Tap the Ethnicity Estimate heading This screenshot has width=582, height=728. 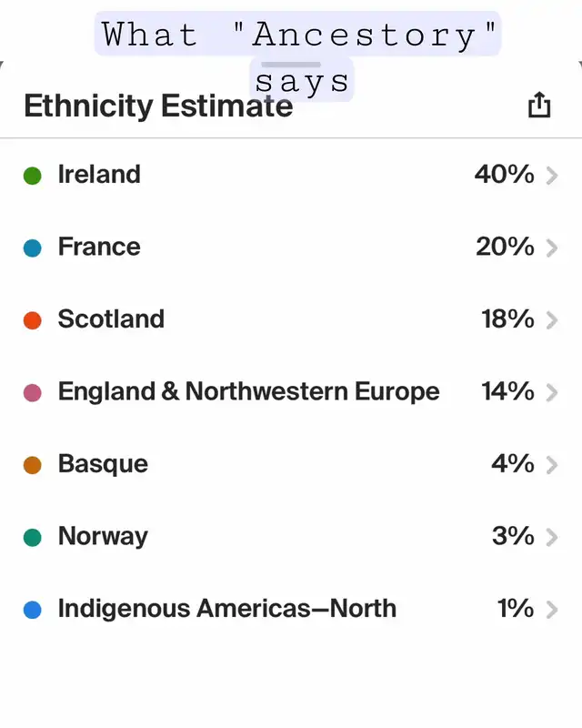click(158, 106)
